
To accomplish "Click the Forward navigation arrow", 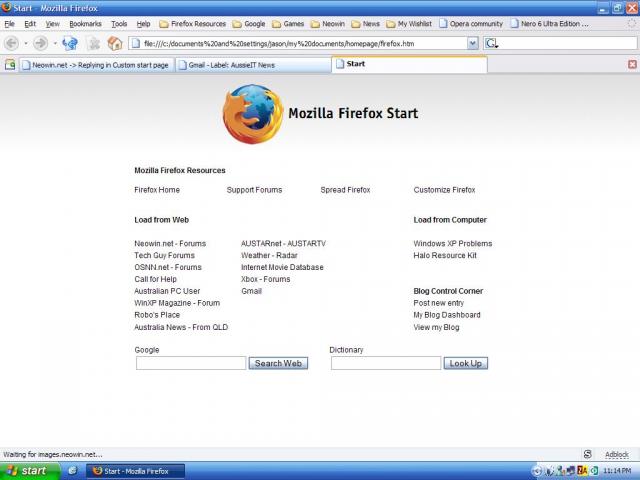I will tap(40, 43).
